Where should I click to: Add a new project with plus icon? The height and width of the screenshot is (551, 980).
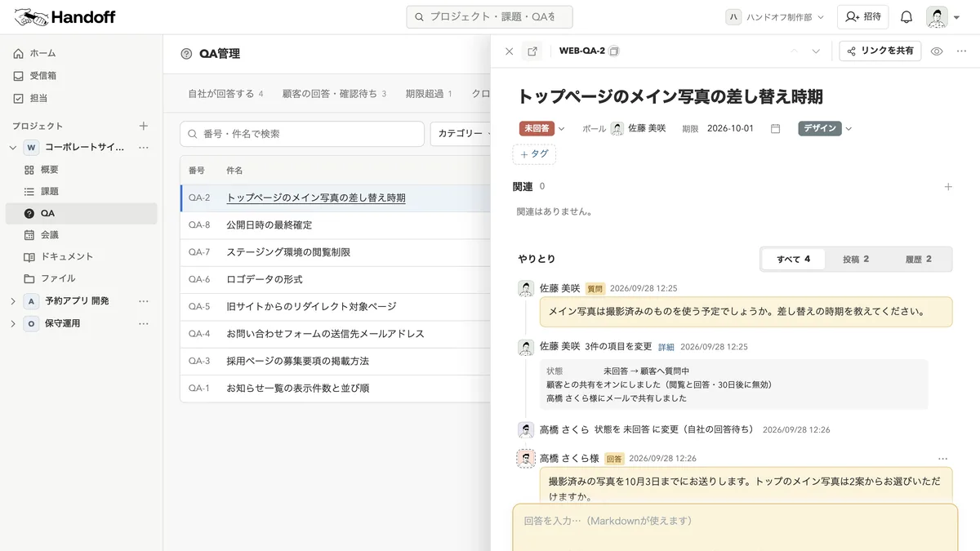(x=144, y=126)
